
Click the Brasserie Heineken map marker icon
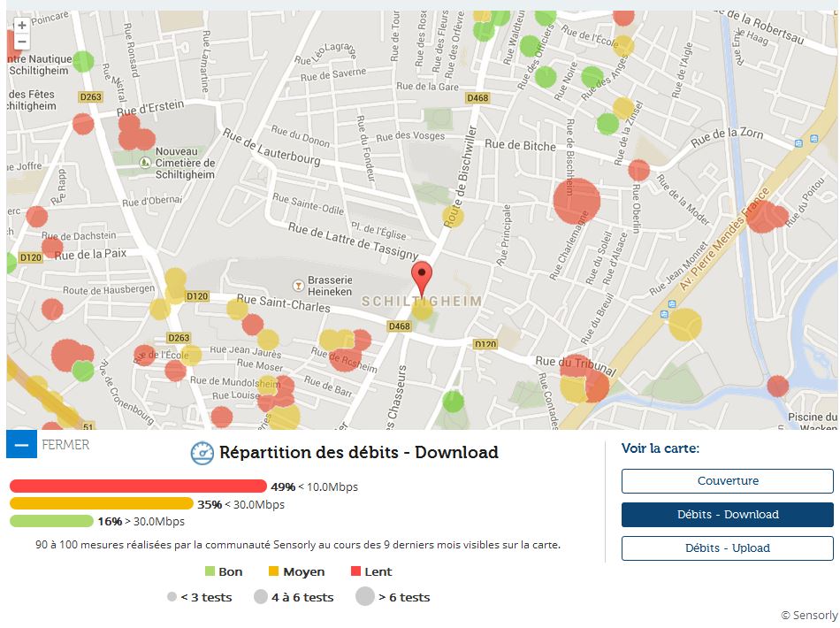pyautogui.click(x=299, y=286)
